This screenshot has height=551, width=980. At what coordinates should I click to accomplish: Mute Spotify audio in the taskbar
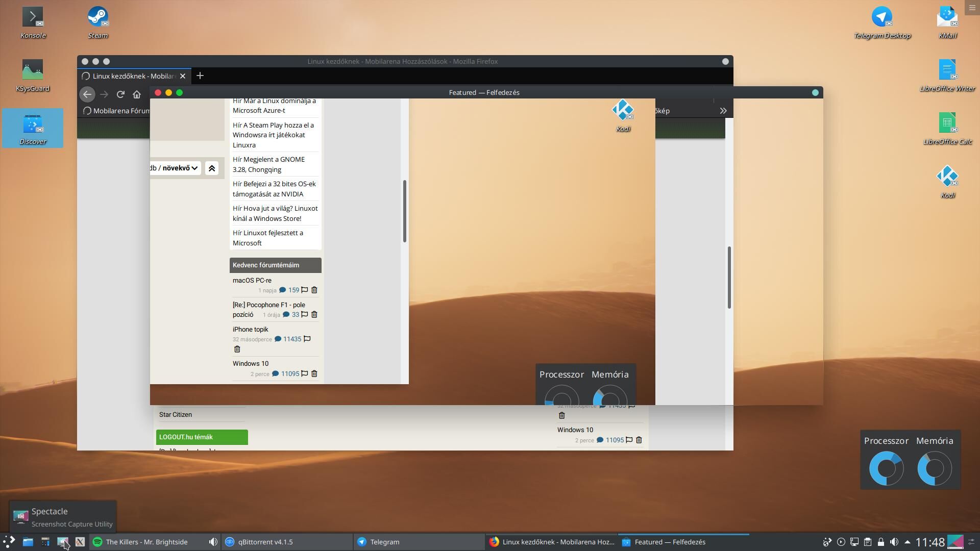[213, 542]
